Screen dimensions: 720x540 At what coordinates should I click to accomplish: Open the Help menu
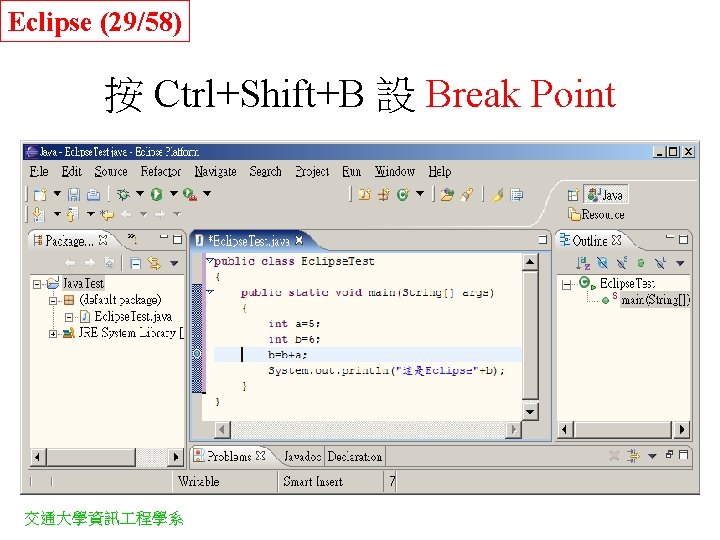click(x=440, y=172)
